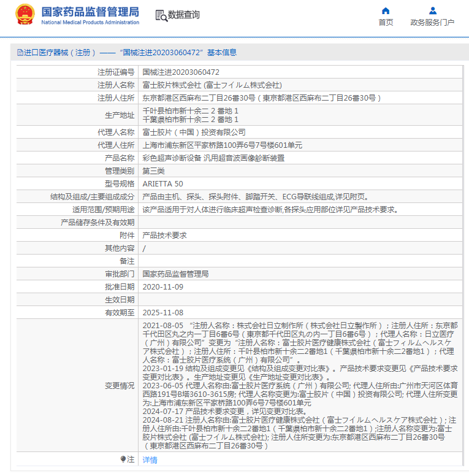Click the 首页 text label

(x=386, y=23)
